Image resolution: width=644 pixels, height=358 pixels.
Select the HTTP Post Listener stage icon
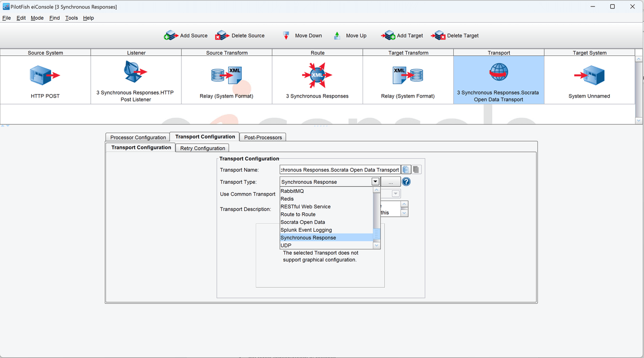[x=136, y=72]
